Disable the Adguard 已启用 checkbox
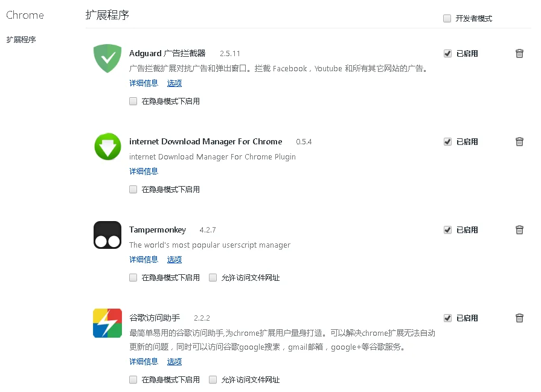 coord(447,54)
